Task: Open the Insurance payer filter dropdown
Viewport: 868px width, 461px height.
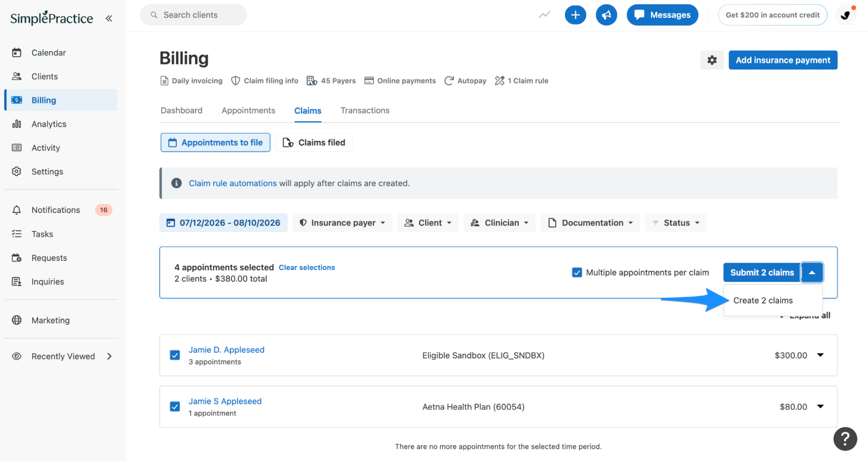Action: 342,223
